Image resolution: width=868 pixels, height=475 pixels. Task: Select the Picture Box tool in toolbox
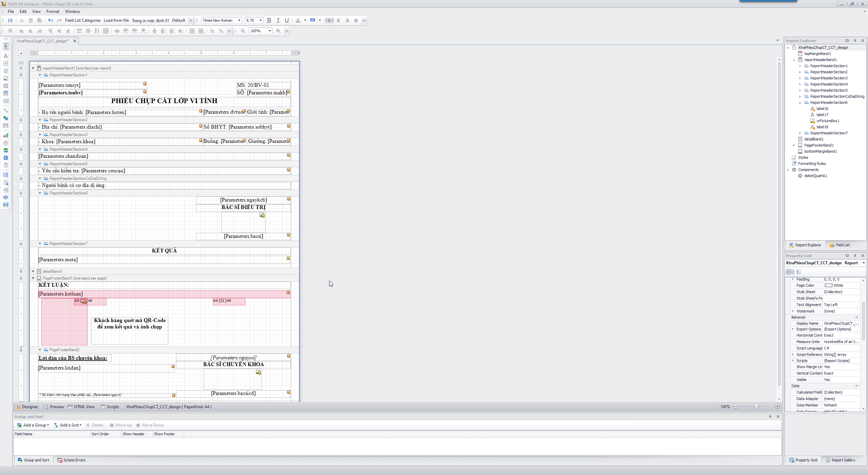[x=6, y=78]
